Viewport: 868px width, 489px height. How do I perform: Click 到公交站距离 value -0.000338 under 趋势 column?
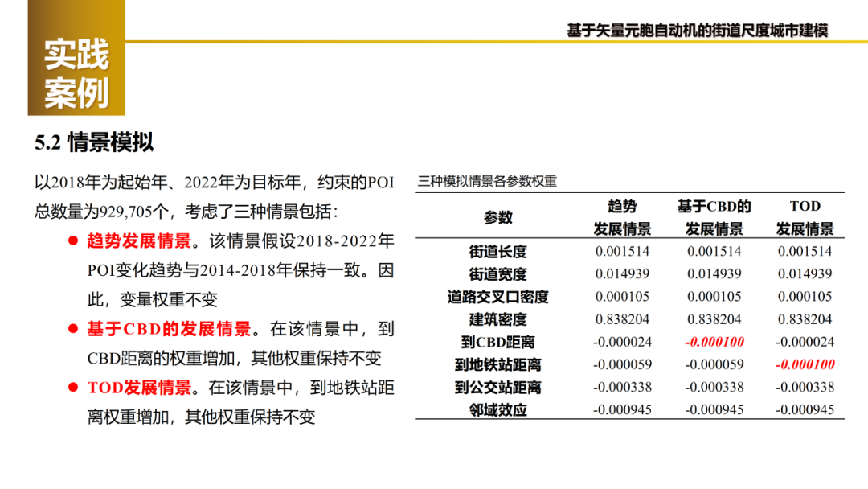(x=622, y=388)
